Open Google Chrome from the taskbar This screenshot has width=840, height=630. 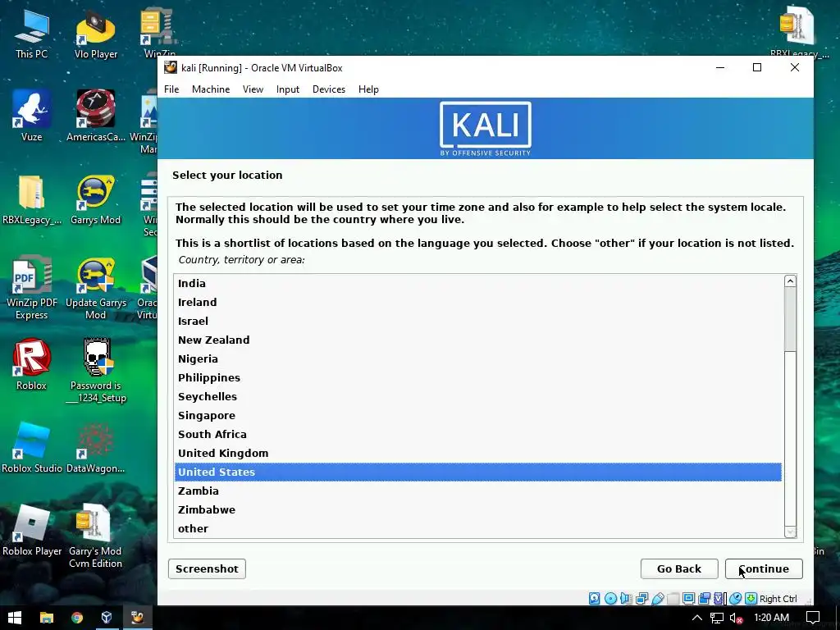coord(77,618)
